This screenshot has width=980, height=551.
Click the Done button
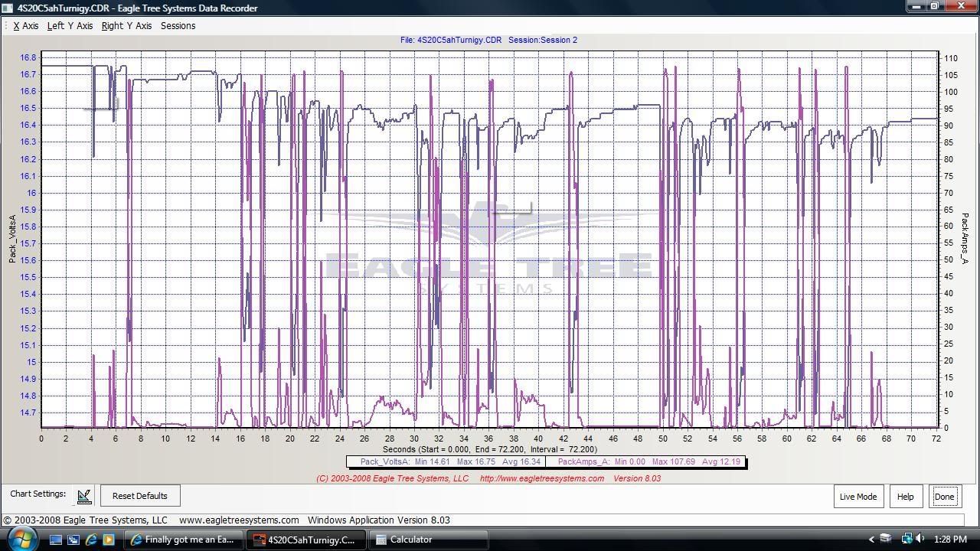coord(944,496)
